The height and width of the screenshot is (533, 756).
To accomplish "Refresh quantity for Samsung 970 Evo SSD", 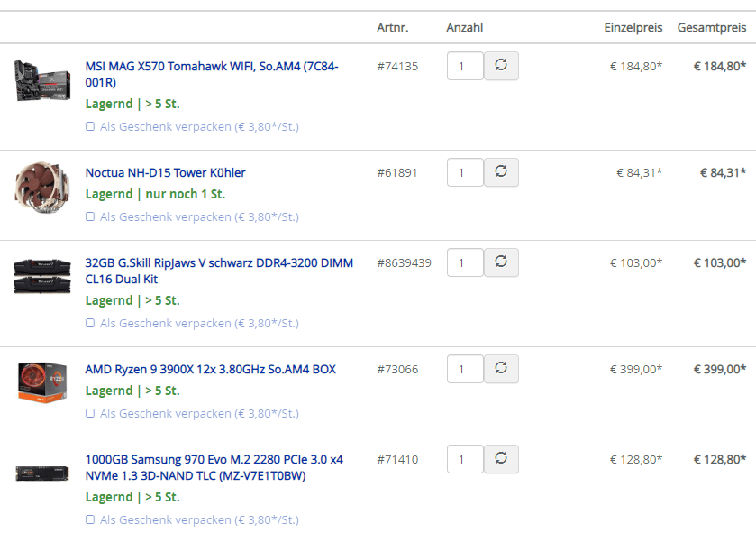I will point(501,459).
